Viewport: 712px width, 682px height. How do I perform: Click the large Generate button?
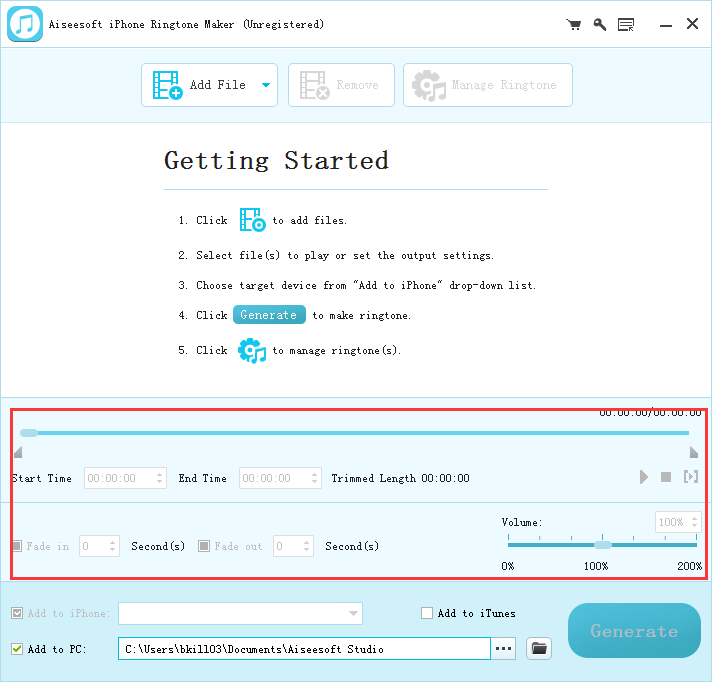634,631
